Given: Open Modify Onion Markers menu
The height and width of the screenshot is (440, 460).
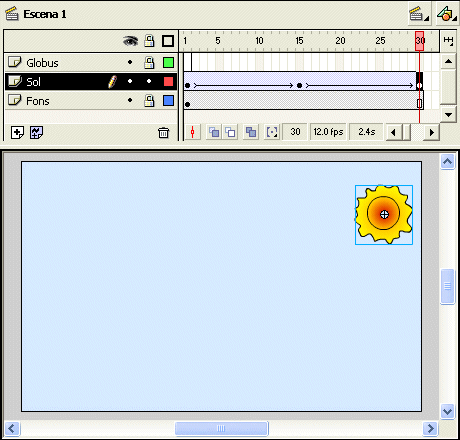Looking at the screenshot, I should click(x=272, y=132).
